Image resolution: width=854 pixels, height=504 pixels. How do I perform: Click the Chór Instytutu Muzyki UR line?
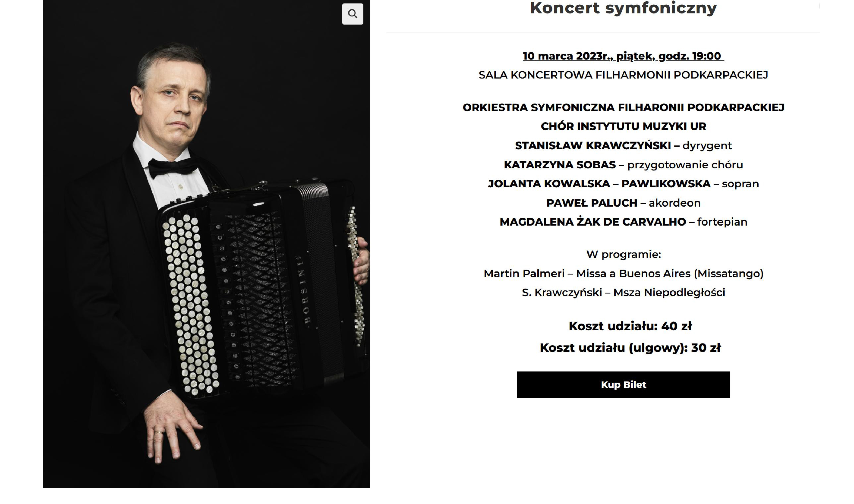[623, 126]
